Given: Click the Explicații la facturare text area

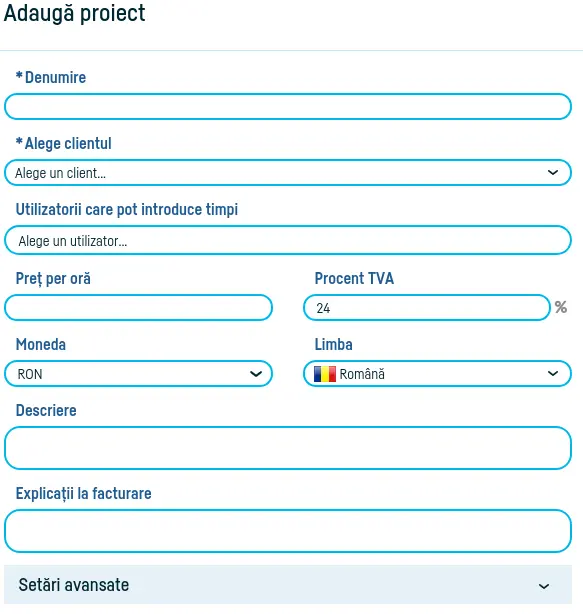Looking at the screenshot, I should pyautogui.click(x=288, y=531).
